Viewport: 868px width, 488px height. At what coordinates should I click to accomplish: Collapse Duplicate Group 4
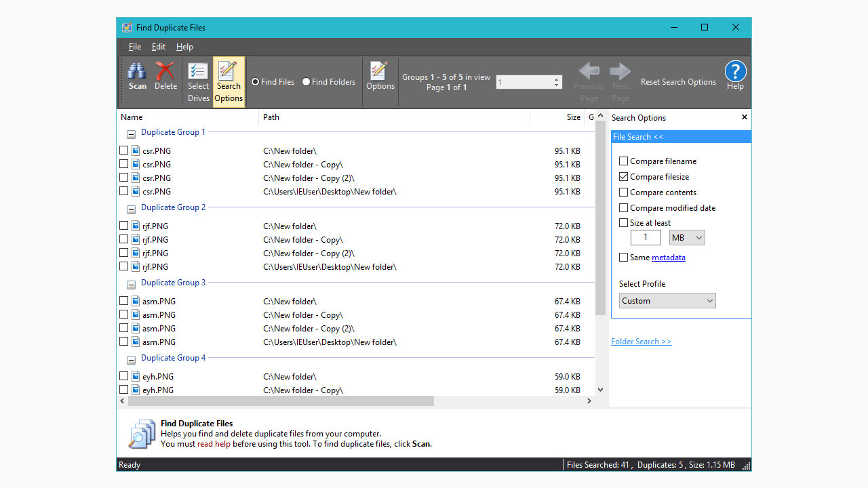[131, 361]
